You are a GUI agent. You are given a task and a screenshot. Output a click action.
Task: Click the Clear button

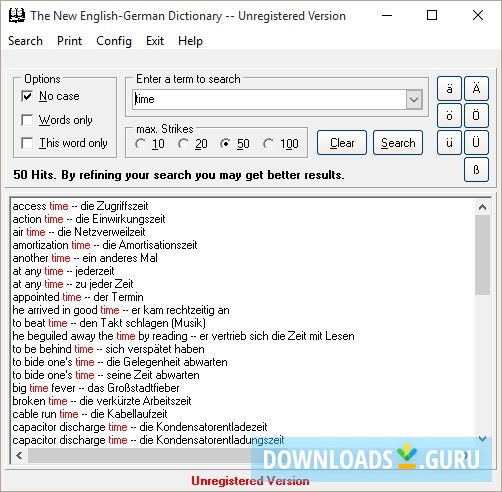[342, 143]
